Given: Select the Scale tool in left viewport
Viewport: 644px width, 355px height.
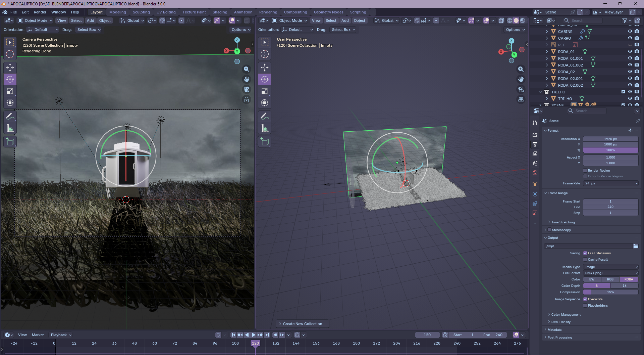Looking at the screenshot, I should tap(10, 91).
